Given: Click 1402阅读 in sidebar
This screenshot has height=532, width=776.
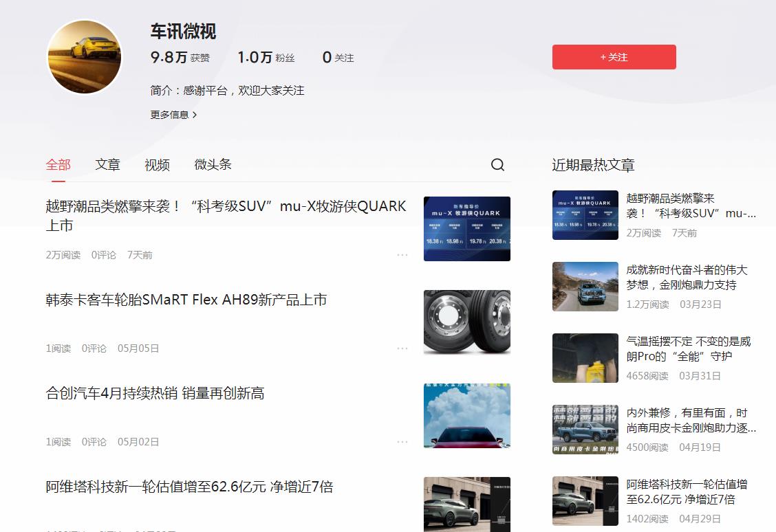Looking at the screenshot, I should click(x=647, y=519).
